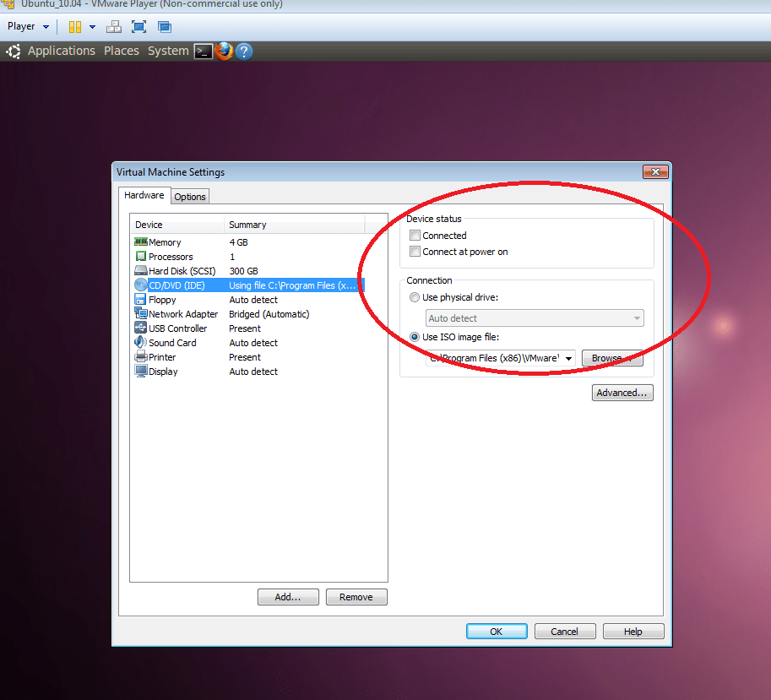The width and height of the screenshot is (771, 700).
Task: Click the Network Adapter device icon
Action: click(x=141, y=313)
